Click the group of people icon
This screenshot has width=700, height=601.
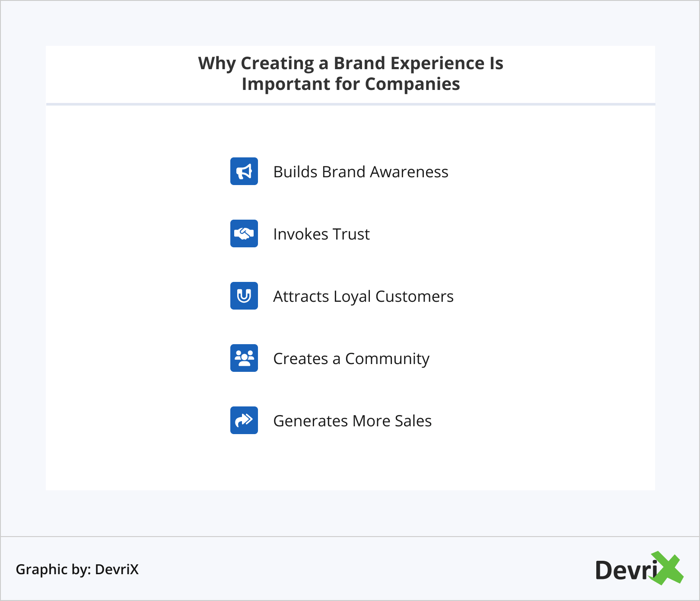click(x=244, y=358)
